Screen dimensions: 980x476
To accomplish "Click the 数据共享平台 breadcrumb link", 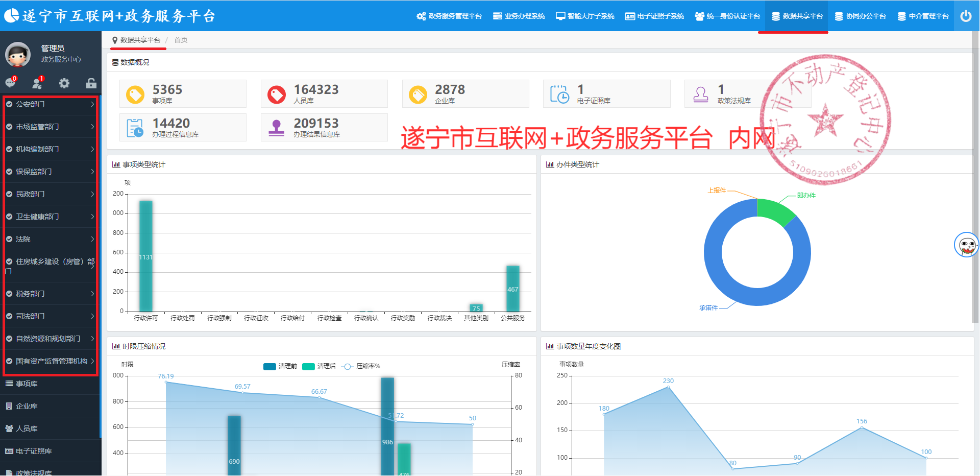I will pyautogui.click(x=140, y=40).
